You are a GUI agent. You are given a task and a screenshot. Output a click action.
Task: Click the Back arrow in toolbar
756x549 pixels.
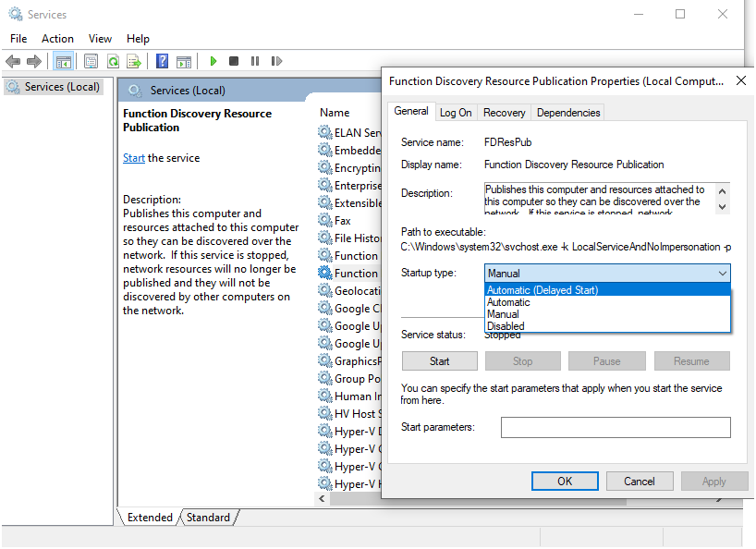[x=13, y=61]
